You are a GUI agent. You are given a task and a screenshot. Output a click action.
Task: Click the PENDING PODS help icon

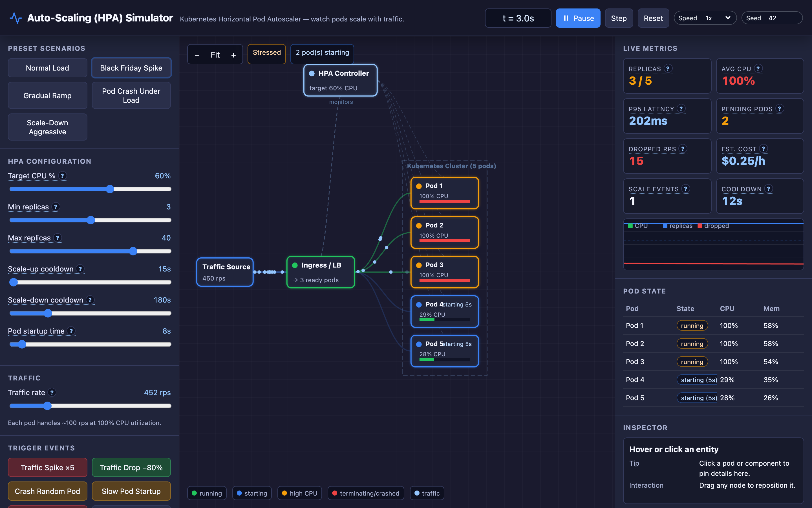tap(780, 109)
